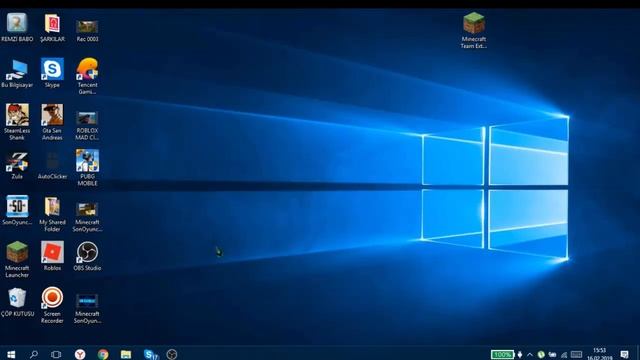The image size is (640, 360).
Task: Open network signal tray icon
Action: click(x=564, y=354)
